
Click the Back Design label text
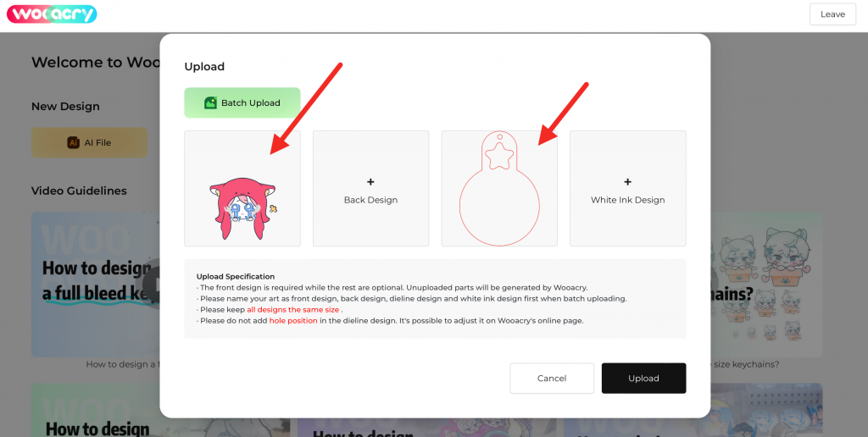pyautogui.click(x=370, y=201)
